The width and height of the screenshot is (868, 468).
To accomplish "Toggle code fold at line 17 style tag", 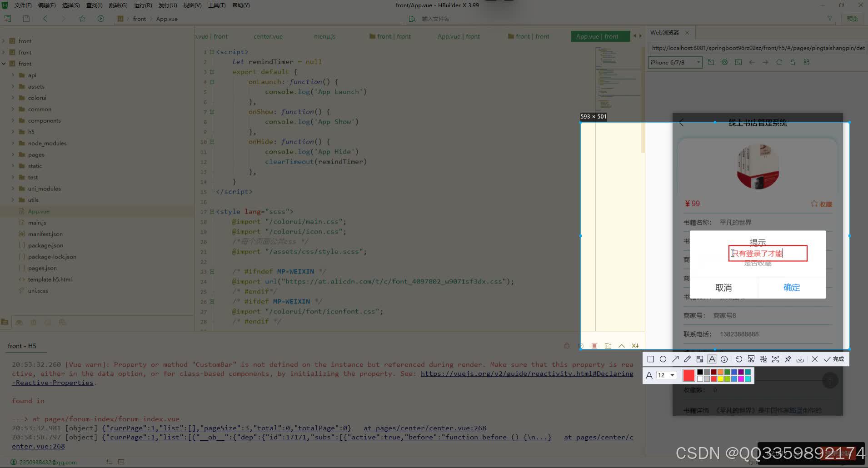I will pos(212,212).
